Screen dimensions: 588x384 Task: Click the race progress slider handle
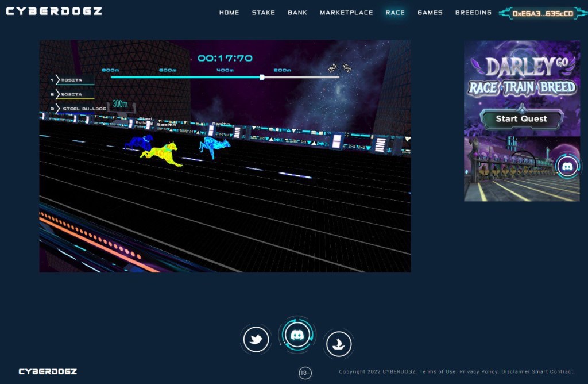pyautogui.click(x=263, y=76)
